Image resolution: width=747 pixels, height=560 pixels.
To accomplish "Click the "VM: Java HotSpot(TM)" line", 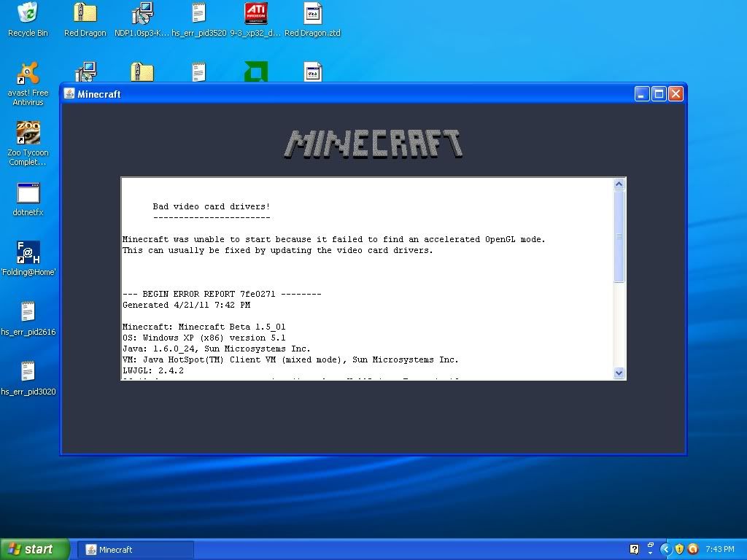I will (x=290, y=359).
